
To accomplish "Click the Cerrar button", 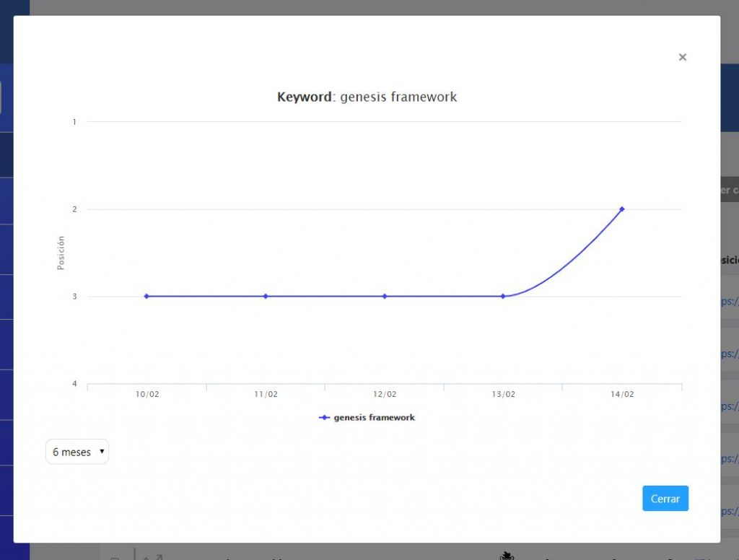I will pos(665,498).
